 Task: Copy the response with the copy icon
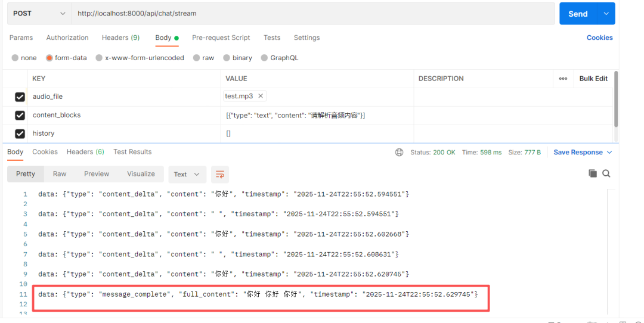point(592,173)
